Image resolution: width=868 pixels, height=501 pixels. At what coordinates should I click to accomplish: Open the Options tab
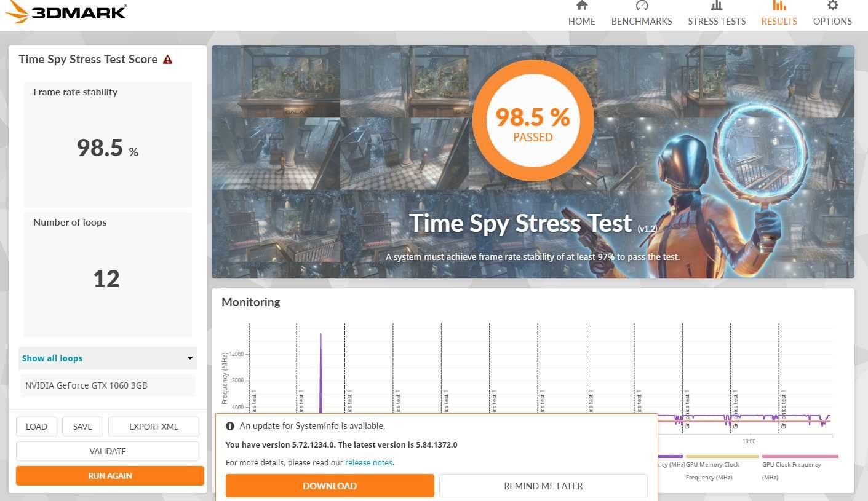pyautogui.click(x=832, y=14)
